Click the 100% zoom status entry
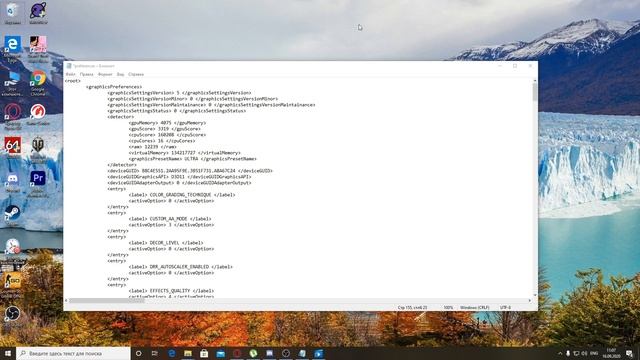The image size is (640, 360). coord(448,307)
